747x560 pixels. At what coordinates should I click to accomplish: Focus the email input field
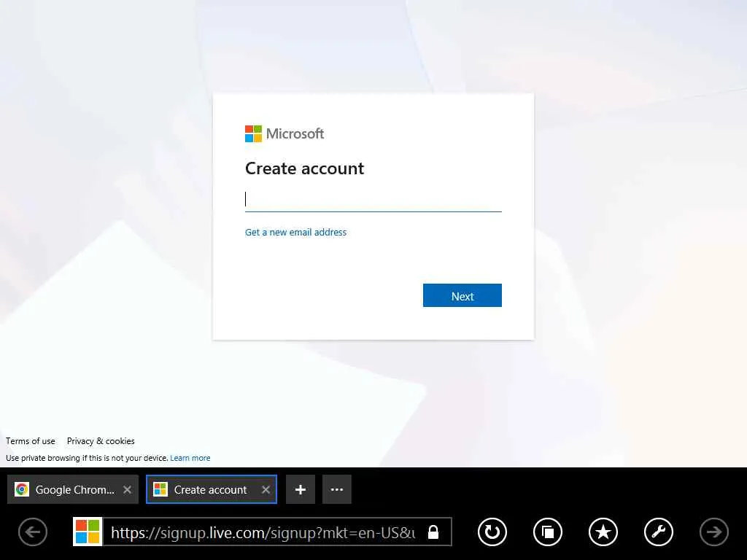373,200
